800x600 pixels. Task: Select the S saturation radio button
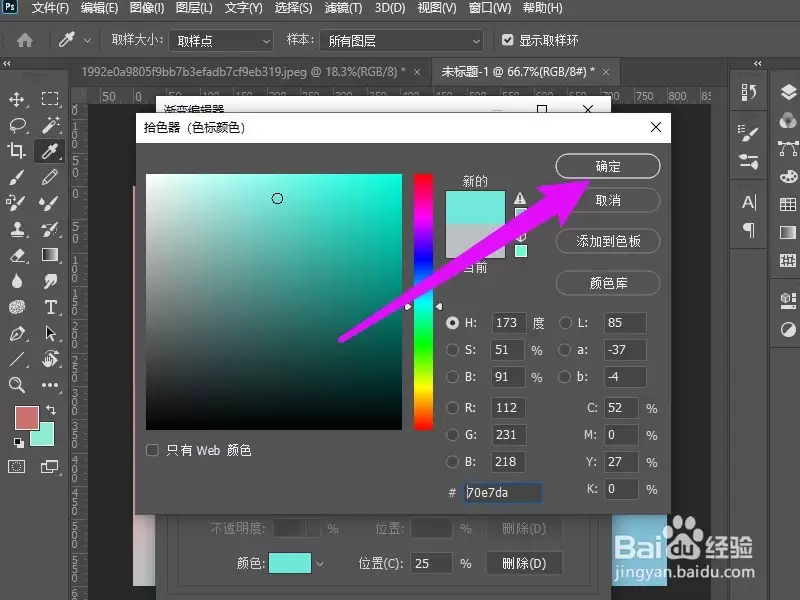pos(452,350)
